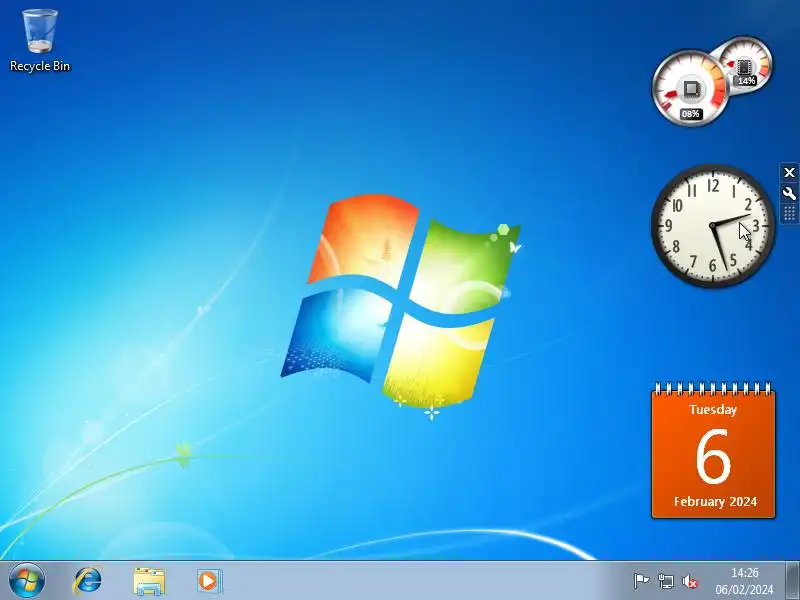The height and width of the screenshot is (600, 800).
Task: Launch Internet Explorer from the taskbar
Action: (x=88, y=581)
